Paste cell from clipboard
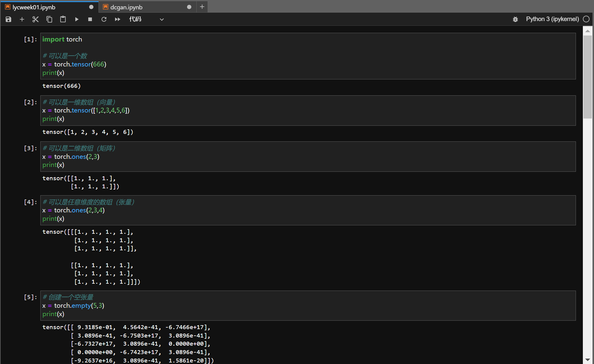Image resolution: width=594 pixels, height=364 pixels. (x=63, y=19)
